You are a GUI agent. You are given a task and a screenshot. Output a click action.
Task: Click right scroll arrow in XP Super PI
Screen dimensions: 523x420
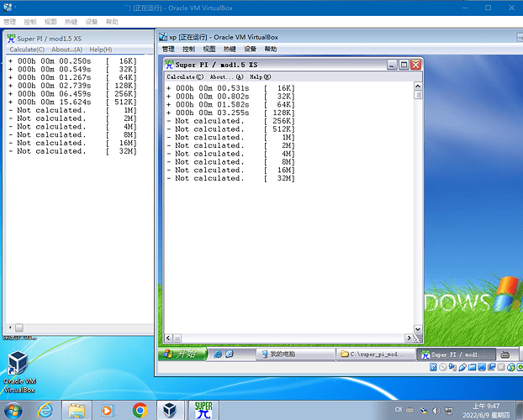409,339
